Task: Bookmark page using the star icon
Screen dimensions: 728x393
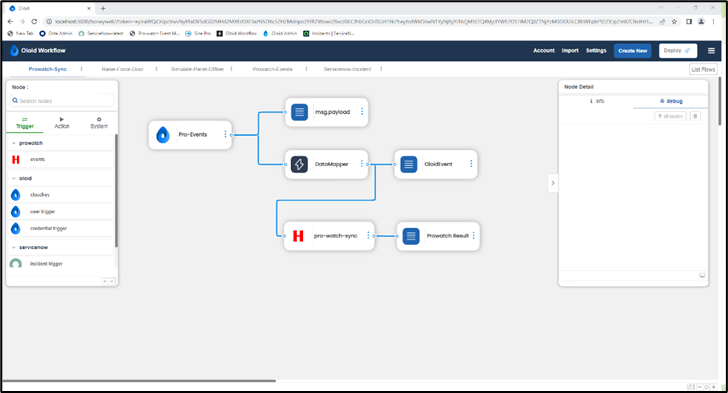Action: coord(674,21)
